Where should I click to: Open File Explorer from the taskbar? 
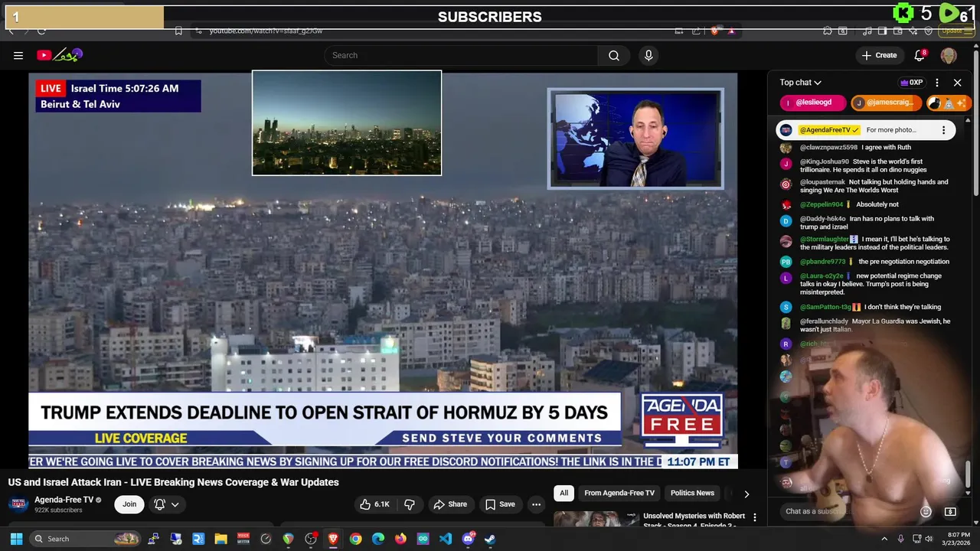point(220,539)
